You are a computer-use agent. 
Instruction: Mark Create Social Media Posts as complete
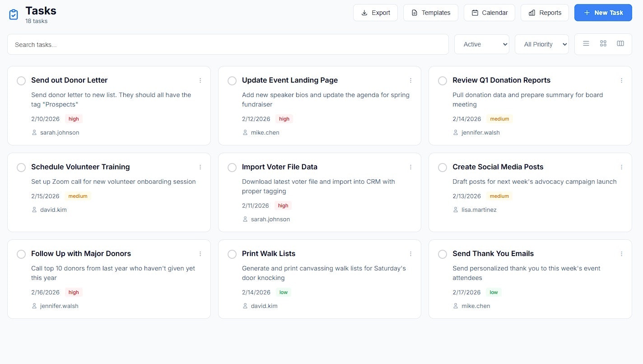click(x=443, y=168)
